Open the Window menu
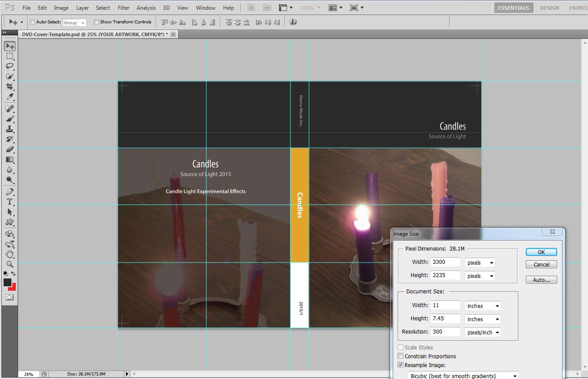Screen dimensions: 588x379 tap(205, 8)
